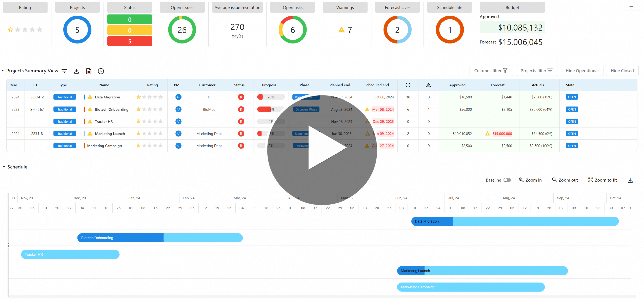Download the Projects Summary View table
The width and height of the screenshot is (644, 300).
tap(76, 71)
